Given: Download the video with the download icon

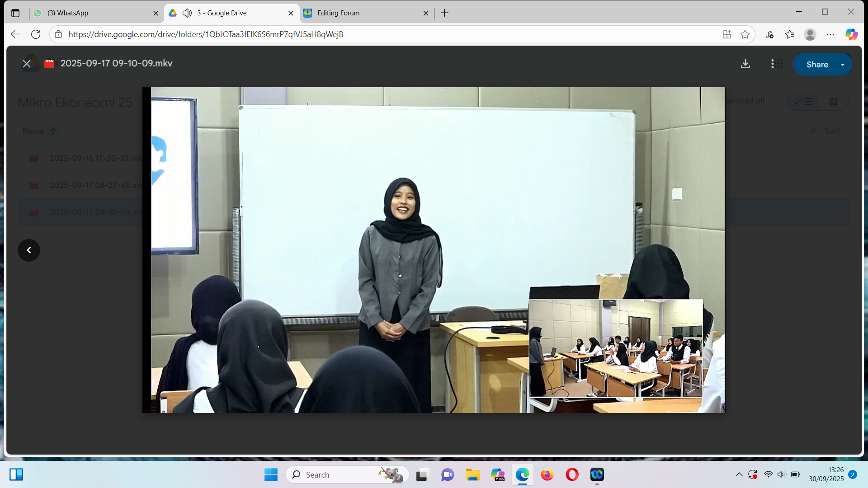Looking at the screenshot, I should (745, 64).
